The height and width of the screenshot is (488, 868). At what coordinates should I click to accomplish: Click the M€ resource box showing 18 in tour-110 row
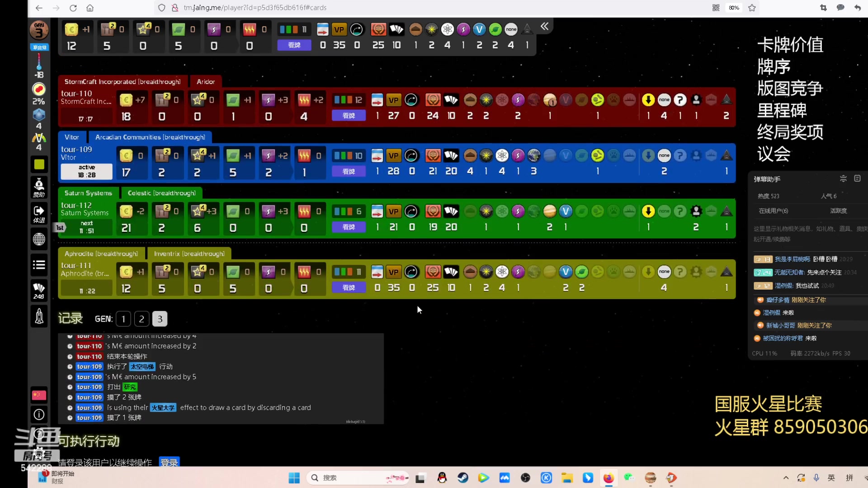[x=132, y=108]
